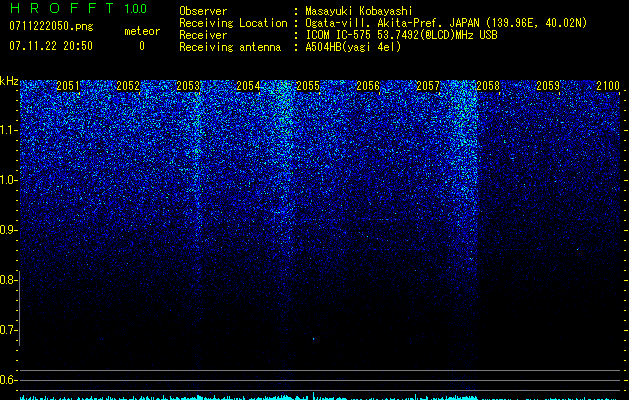Image resolution: width=629 pixels, height=400 pixels.
Task: Click the 2053 time marker
Action: click(188, 86)
